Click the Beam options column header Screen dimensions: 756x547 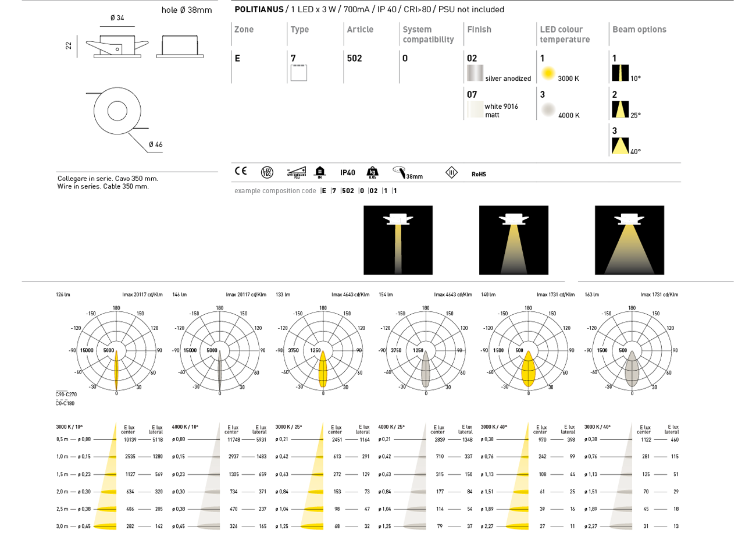tap(639, 30)
